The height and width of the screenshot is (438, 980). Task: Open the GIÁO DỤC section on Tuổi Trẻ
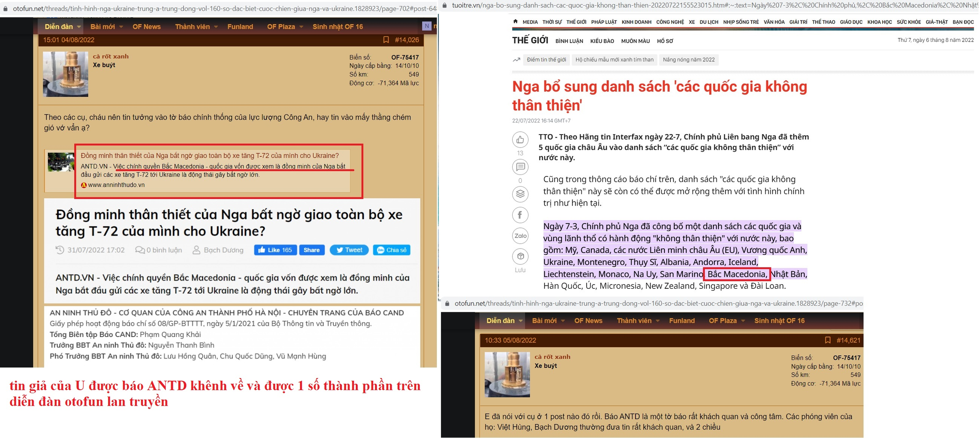[x=851, y=22]
